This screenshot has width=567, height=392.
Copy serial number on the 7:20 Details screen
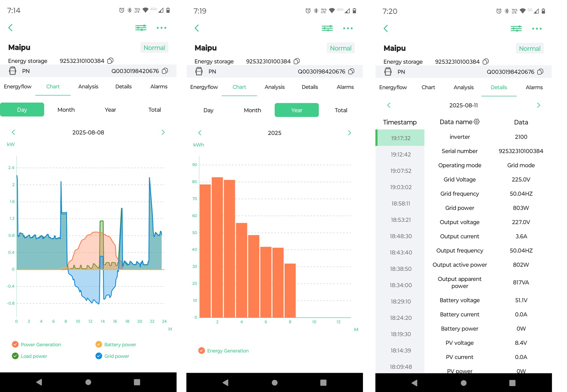486,62
